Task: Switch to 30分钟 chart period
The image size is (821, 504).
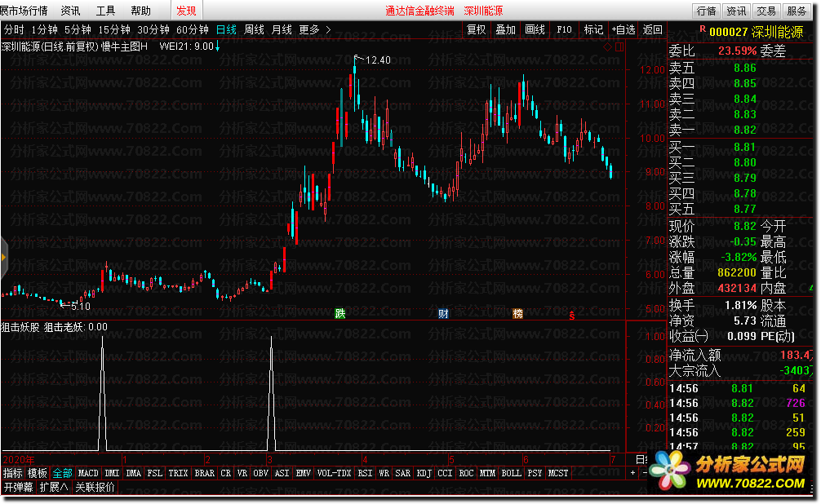Action: 153,30
